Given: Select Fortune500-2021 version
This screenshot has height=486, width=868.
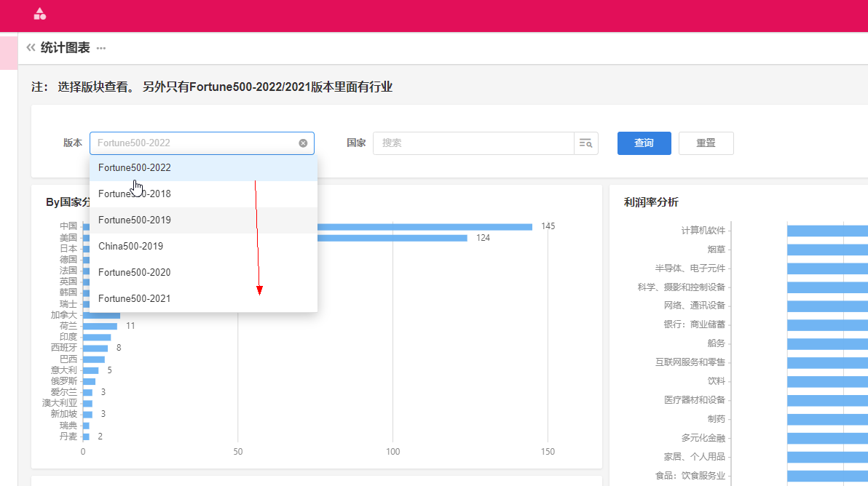Looking at the screenshot, I should 135,299.
